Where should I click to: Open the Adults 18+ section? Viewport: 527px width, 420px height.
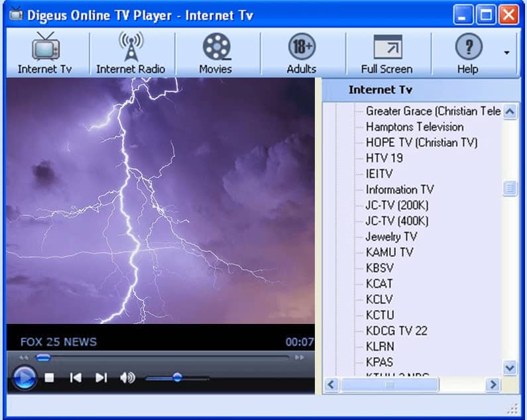(302, 53)
